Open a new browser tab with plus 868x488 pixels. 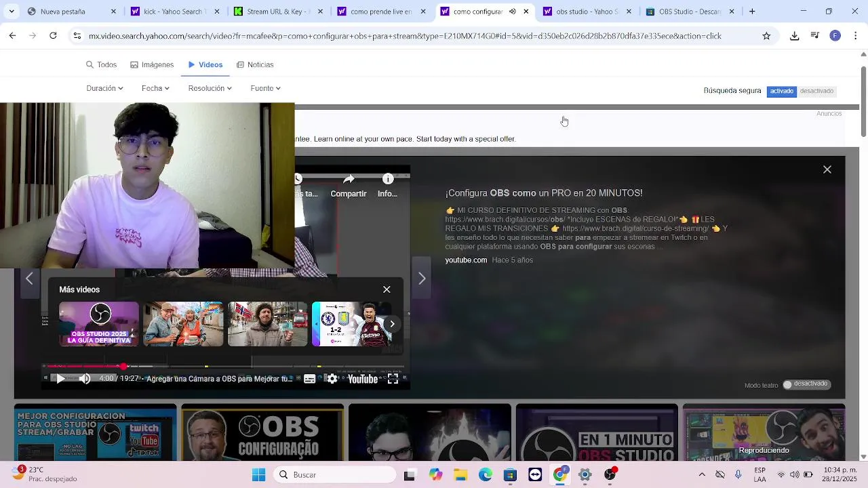pos(751,12)
